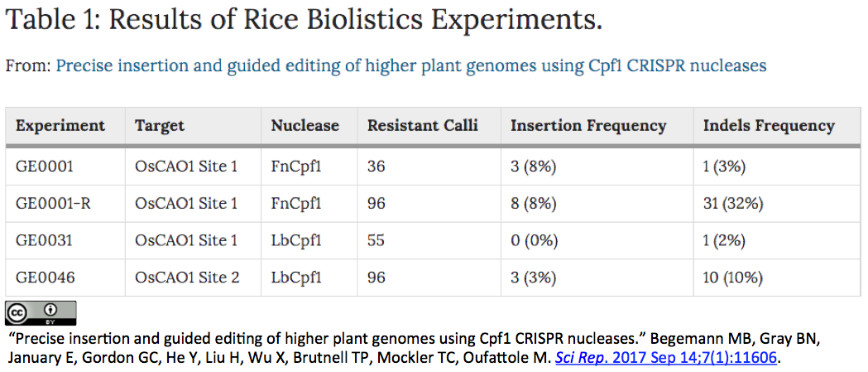Click the GE0031 experiment cell
The image size is (868, 372).
44,240
